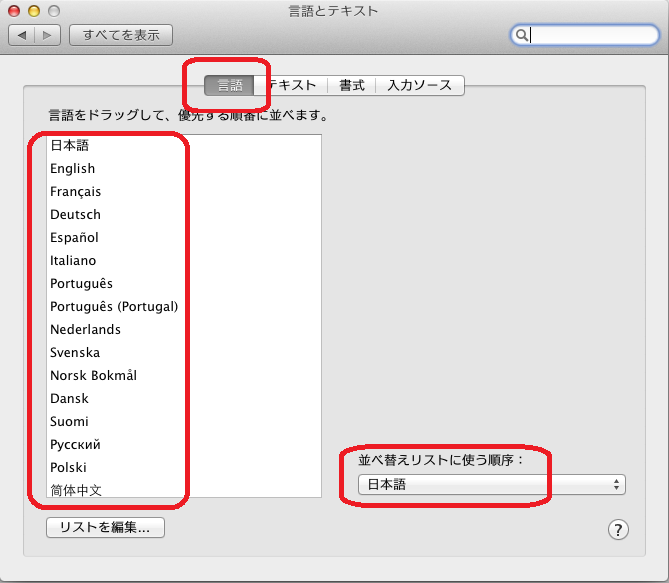The width and height of the screenshot is (669, 583).
Task: Select Suomi in the language list
Action: pos(184,422)
